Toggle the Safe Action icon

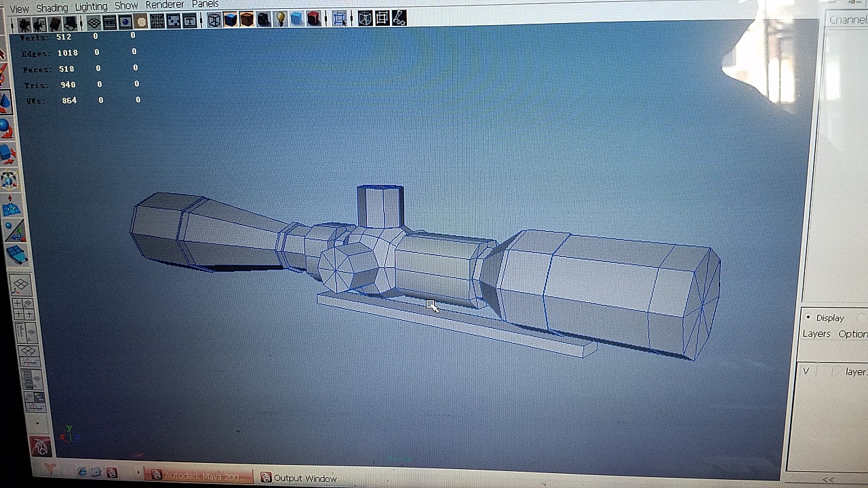174,21
